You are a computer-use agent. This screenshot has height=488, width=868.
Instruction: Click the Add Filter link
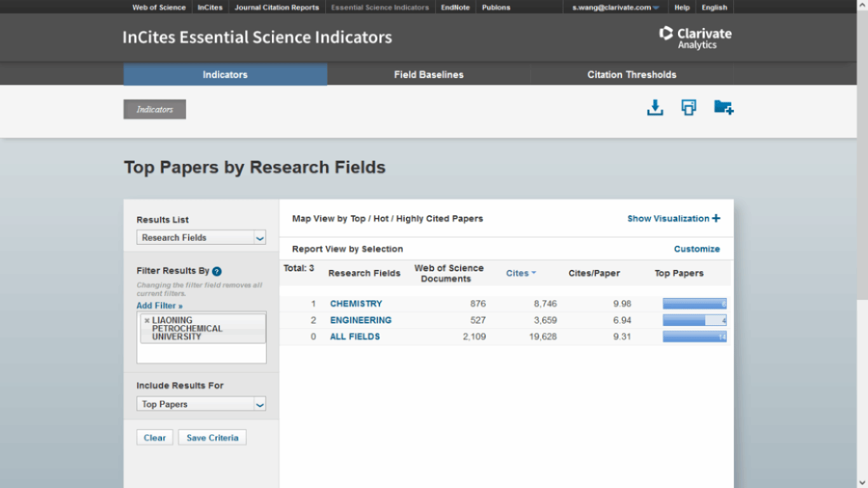[x=159, y=306]
